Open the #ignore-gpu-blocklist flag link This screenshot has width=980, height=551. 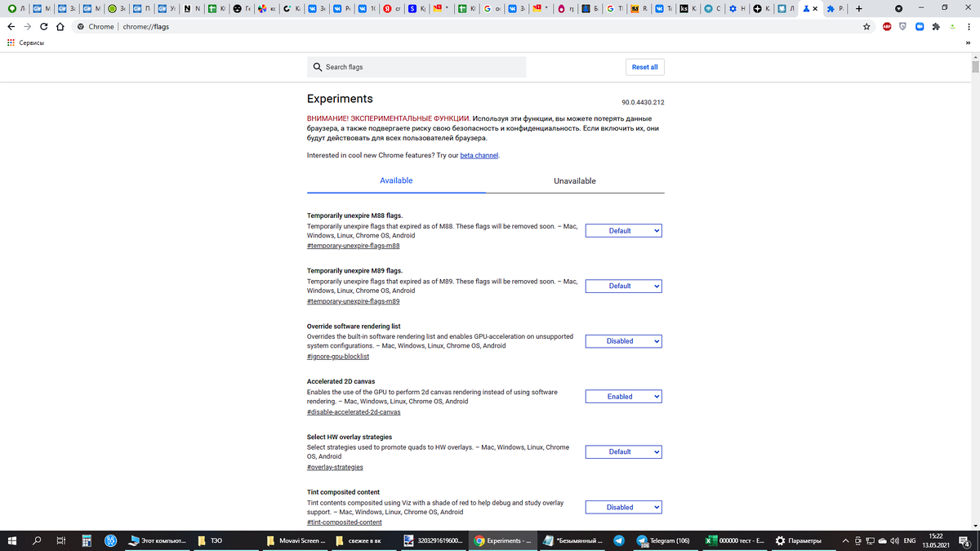337,356
